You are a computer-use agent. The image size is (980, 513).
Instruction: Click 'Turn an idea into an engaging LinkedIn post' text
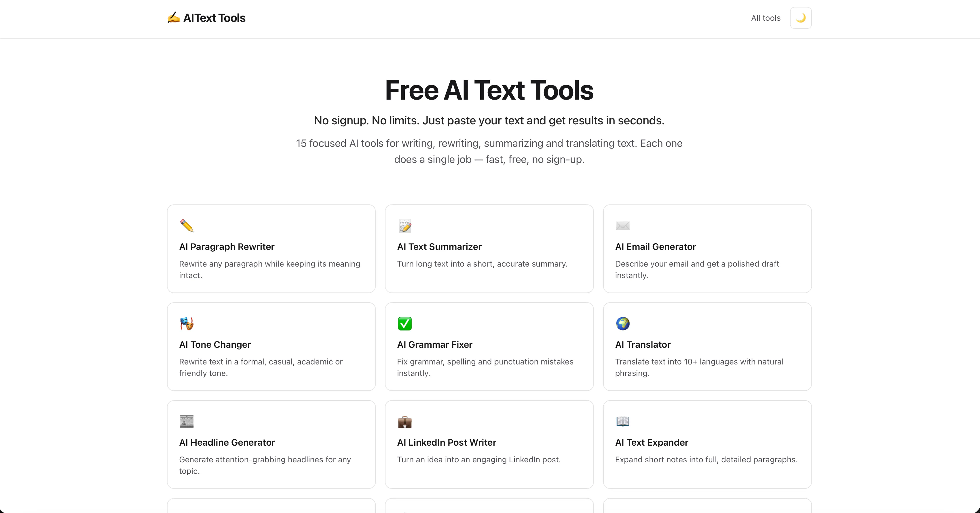pos(479,460)
